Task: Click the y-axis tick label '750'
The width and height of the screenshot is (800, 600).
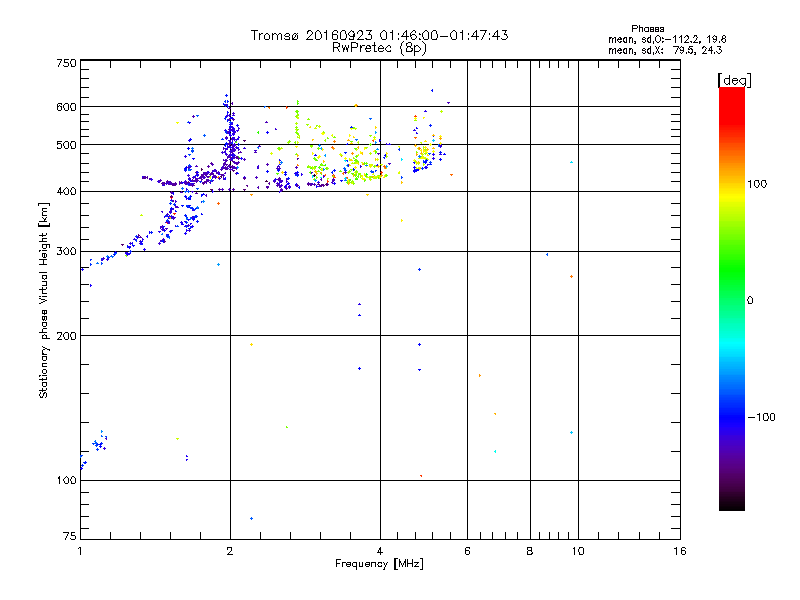Action: pos(66,63)
